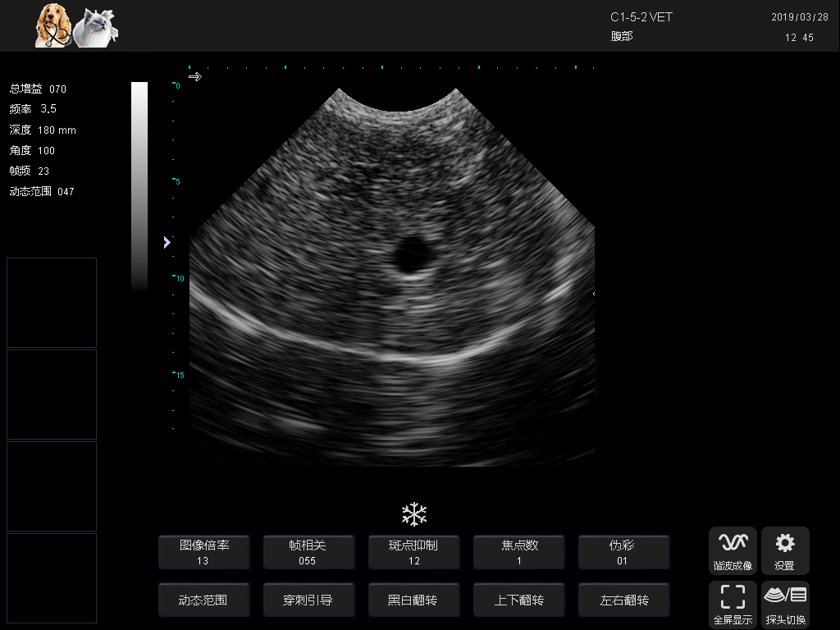The image size is (840, 630).
Task: Toggle black-white inversion (黑白翻转)
Action: (413, 600)
